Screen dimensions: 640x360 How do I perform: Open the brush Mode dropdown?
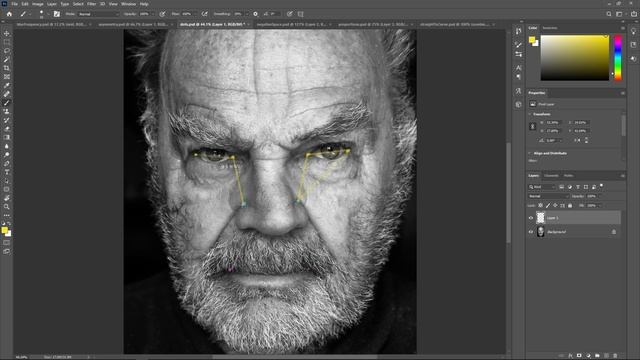(98, 14)
